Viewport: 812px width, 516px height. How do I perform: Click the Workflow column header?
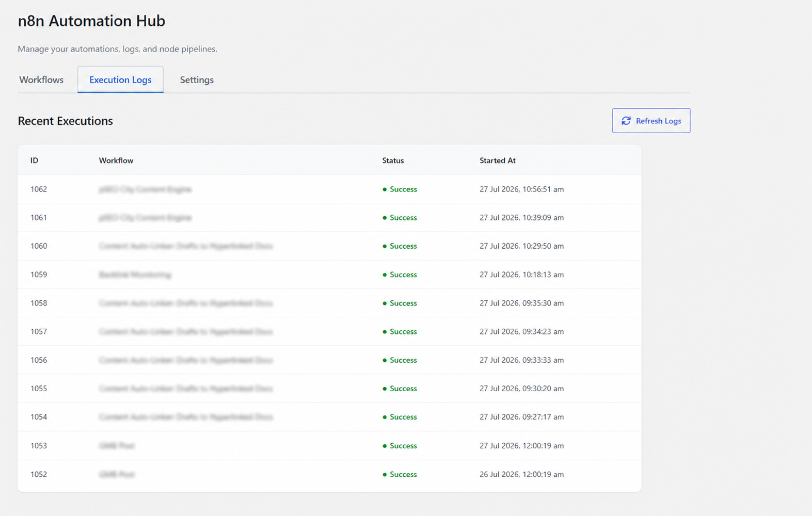116,160
